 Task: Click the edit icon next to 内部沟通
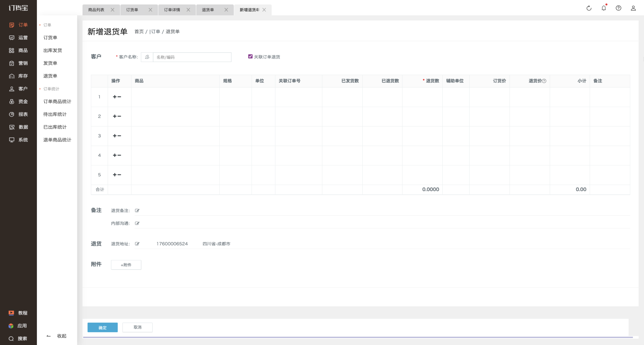137,223
